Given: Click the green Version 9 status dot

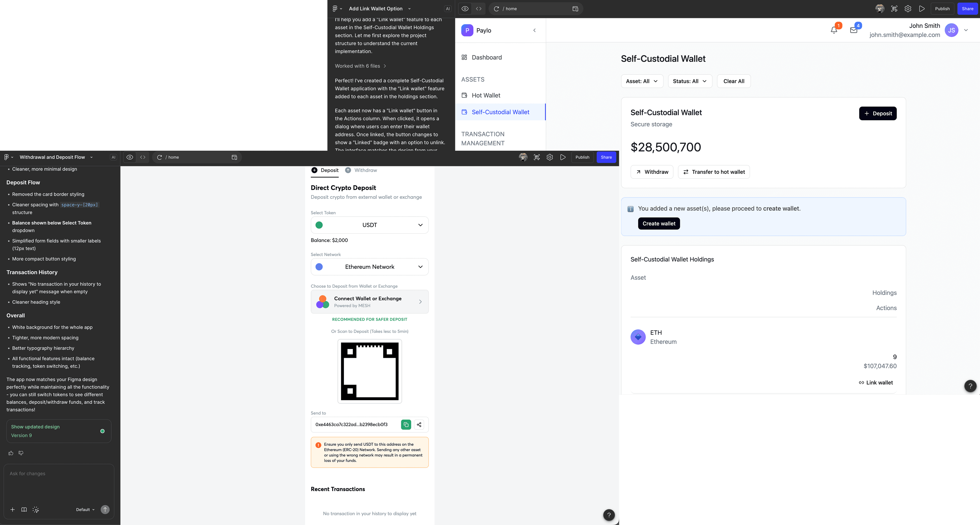Looking at the screenshot, I should [102, 431].
